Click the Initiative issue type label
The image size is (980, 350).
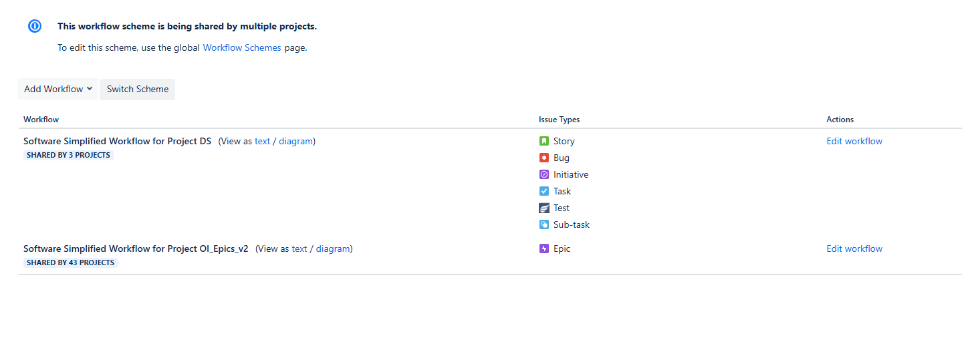pos(571,174)
